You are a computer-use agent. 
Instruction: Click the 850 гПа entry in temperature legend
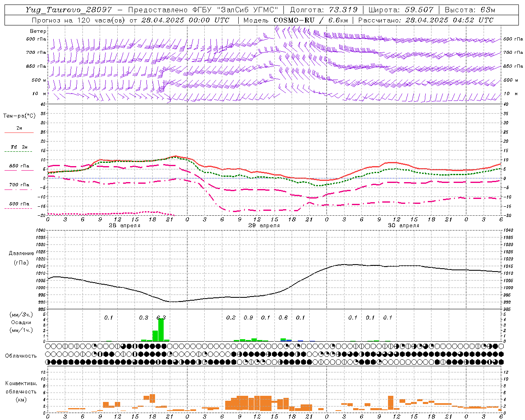19,166
